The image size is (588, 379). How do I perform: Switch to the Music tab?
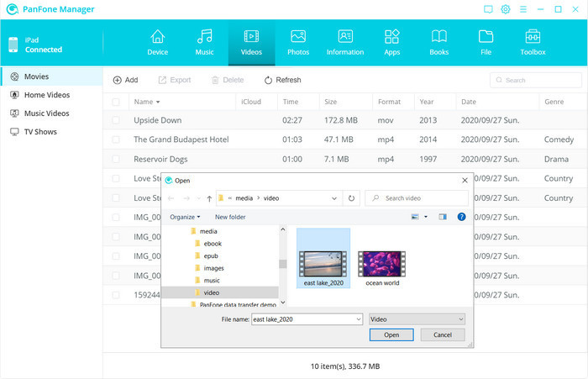[204, 42]
